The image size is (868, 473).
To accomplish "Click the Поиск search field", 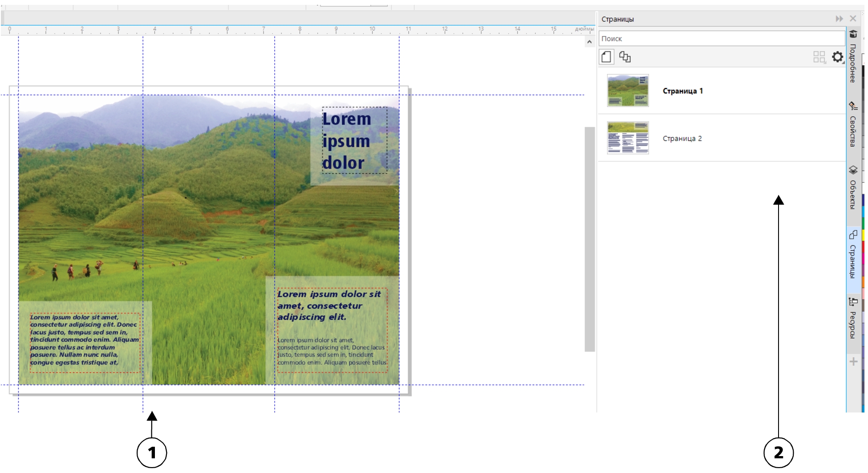I will [721, 39].
